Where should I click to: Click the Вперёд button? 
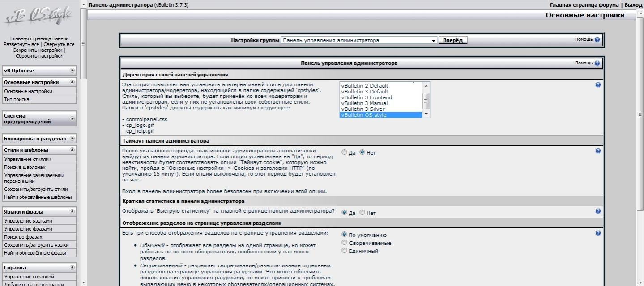tap(452, 40)
